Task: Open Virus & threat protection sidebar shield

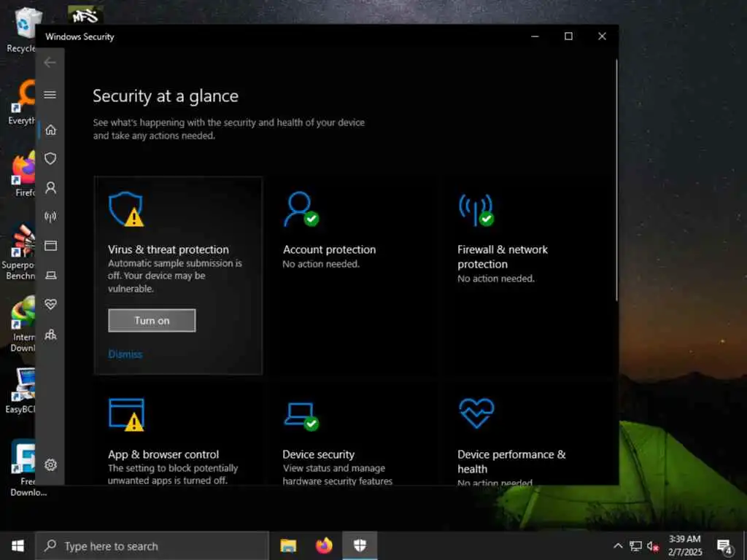Action: [x=50, y=158]
